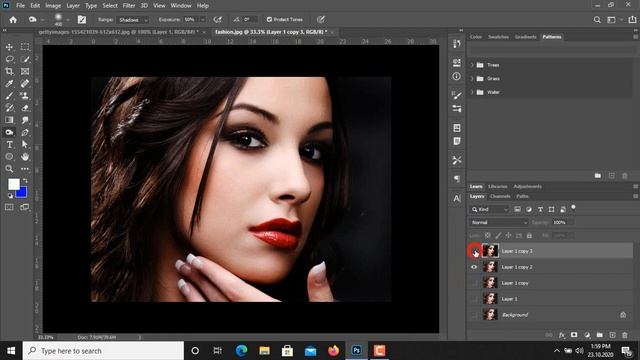Viewport: 640px width, 360px height.
Task: Select the Lasso tool
Action: click(9, 59)
